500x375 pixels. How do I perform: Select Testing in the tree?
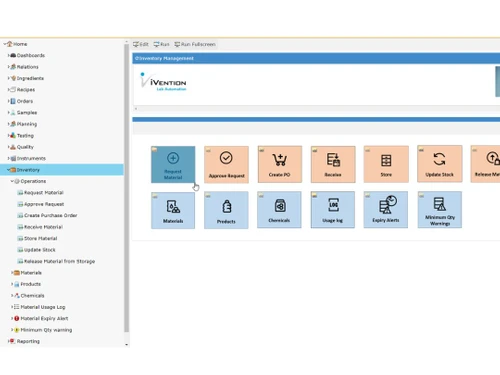tap(25, 136)
